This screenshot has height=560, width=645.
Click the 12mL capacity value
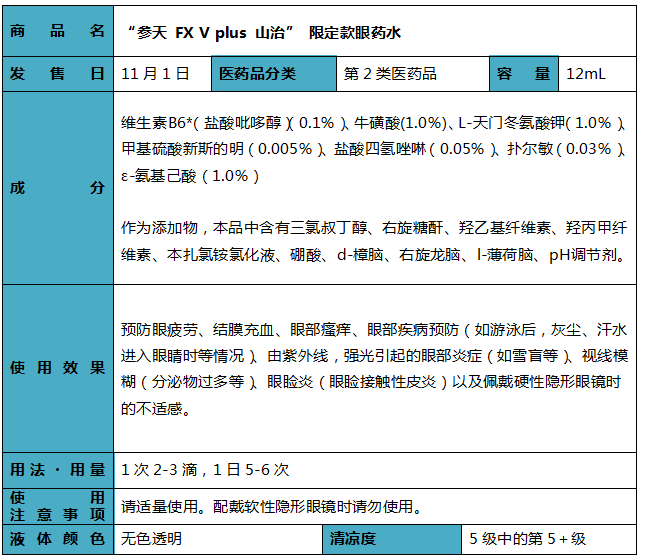click(586, 74)
